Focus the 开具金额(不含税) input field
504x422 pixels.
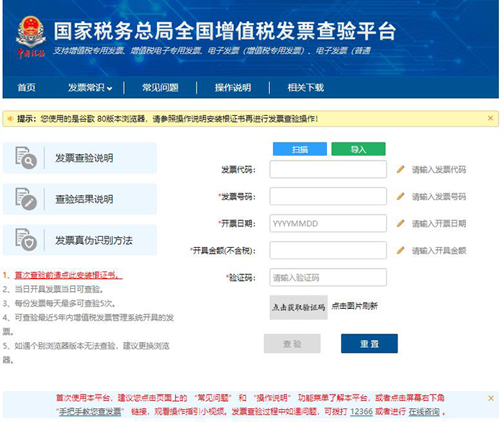328,251
